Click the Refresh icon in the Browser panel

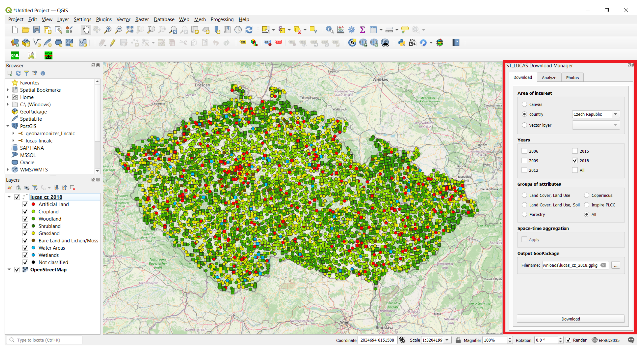[x=18, y=73]
